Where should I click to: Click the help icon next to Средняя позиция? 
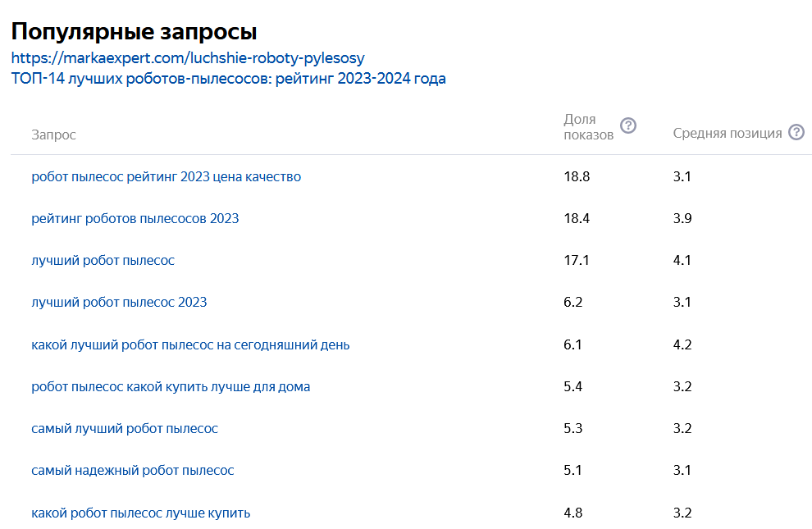796,133
